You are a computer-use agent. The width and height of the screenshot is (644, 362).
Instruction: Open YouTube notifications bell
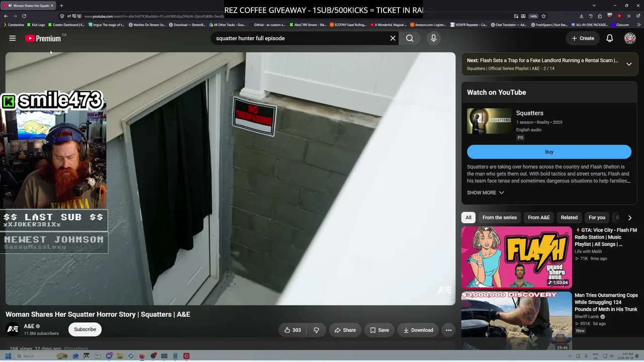coord(609,38)
